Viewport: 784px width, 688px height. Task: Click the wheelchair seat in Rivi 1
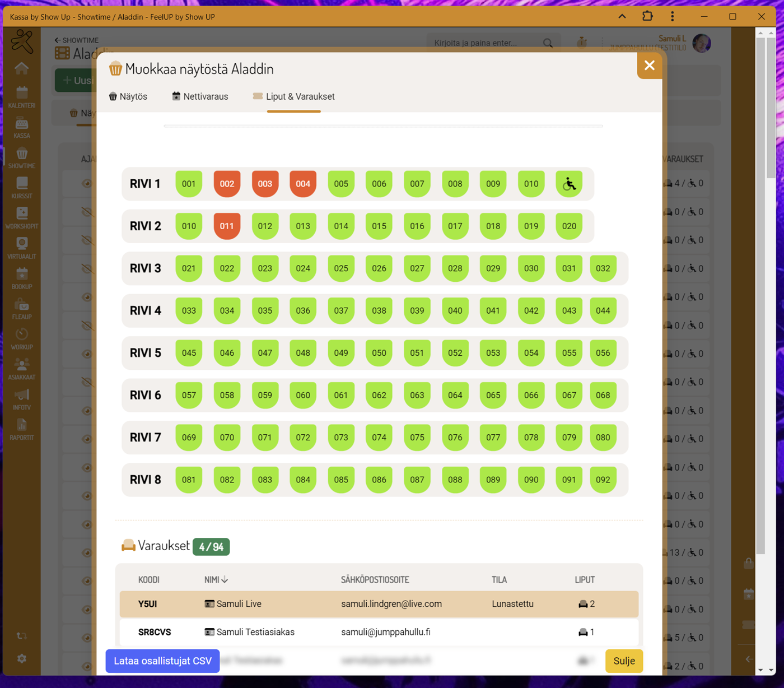point(569,184)
